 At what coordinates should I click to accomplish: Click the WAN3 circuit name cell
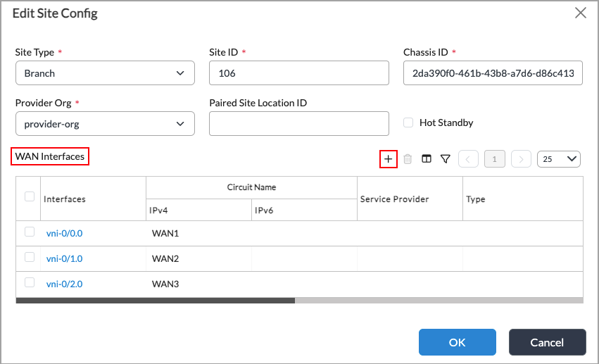coord(198,284)
